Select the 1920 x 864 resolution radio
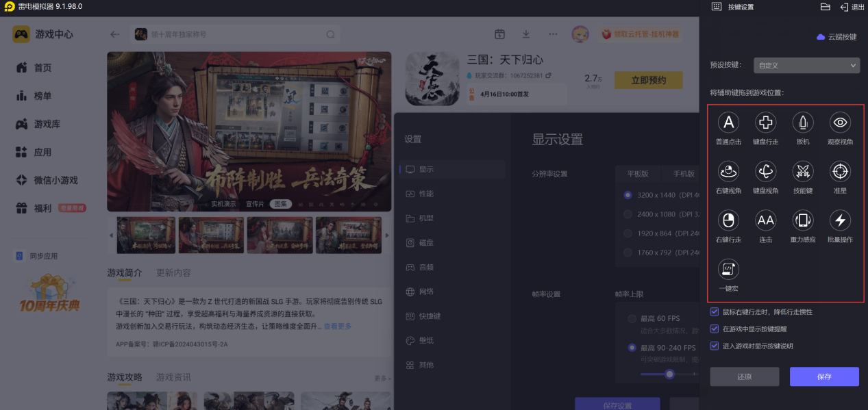The height and width of the screenshot is (410, 868). 628,233
